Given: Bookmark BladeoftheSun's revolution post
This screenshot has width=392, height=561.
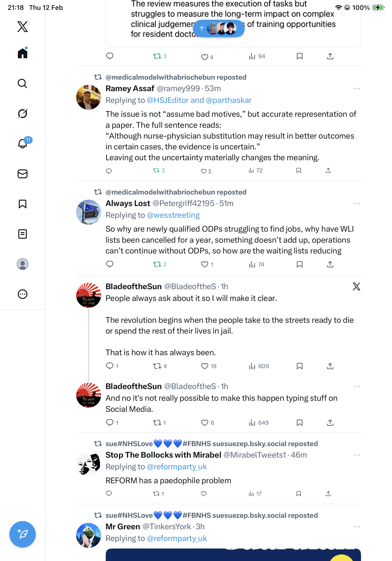Looking at the screenshot, I should coord(299,366).
